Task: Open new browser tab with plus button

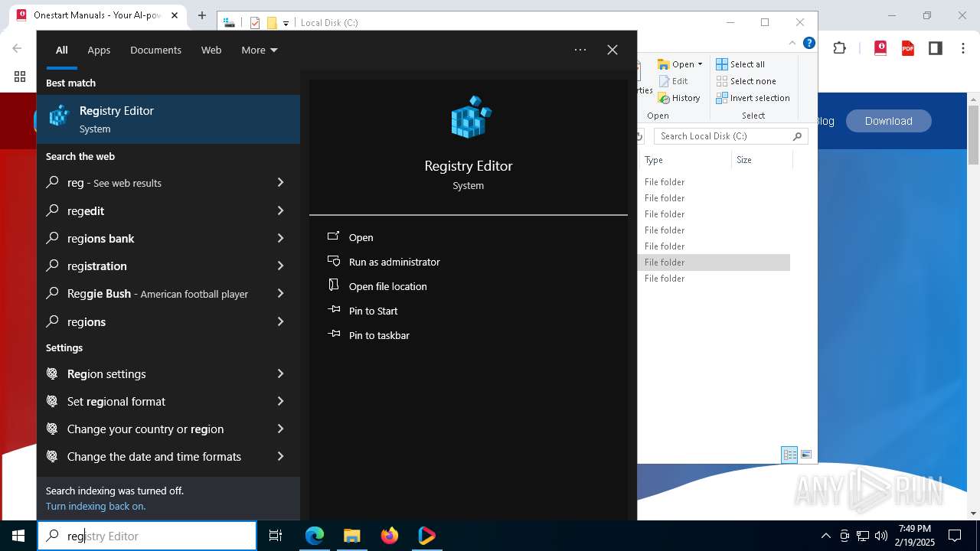Action: [202, 15]
